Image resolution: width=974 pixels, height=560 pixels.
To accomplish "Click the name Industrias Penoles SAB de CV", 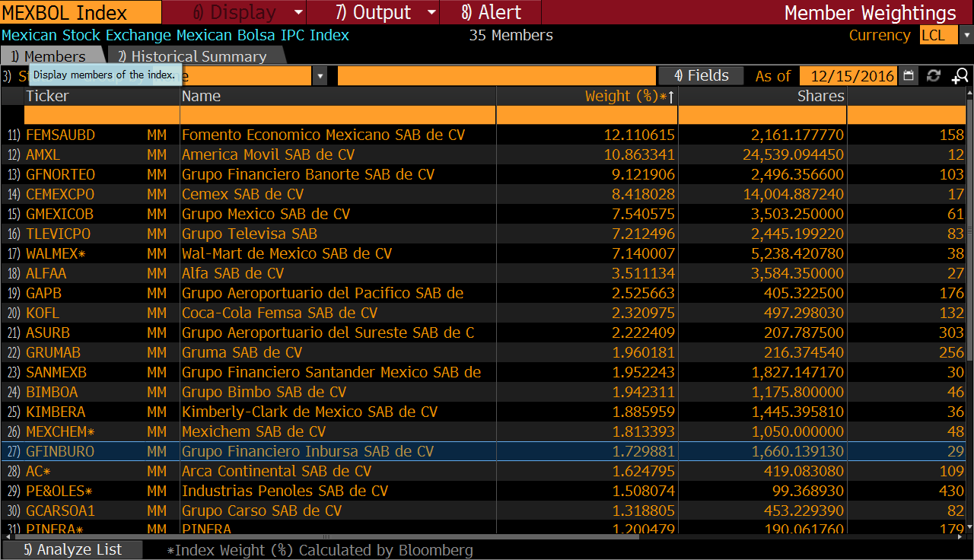I will [x=285, y=491].
